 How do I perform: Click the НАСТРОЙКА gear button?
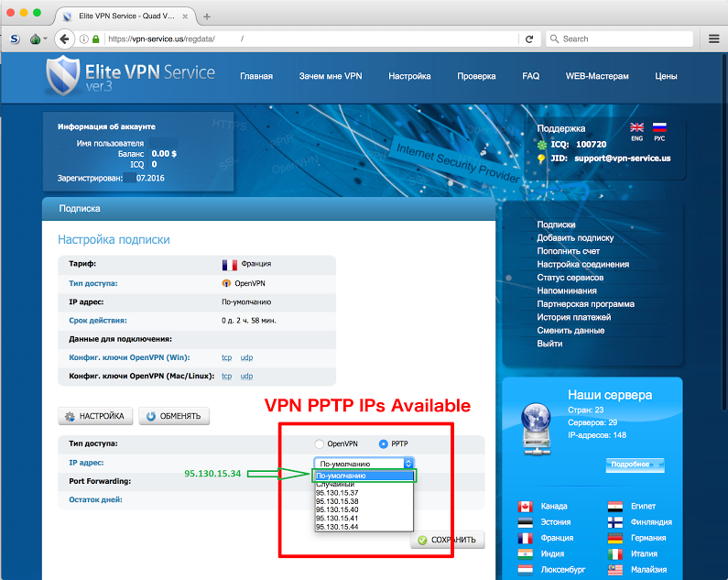coord(95,416)
